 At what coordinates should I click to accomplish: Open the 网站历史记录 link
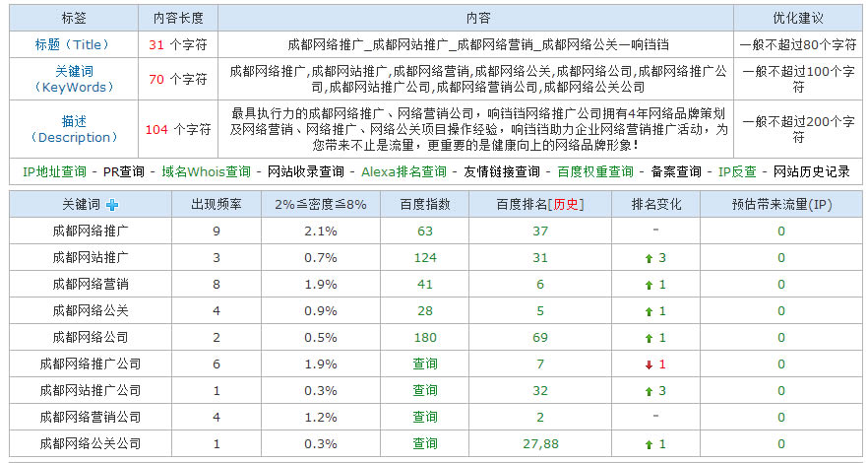point(812,171)
